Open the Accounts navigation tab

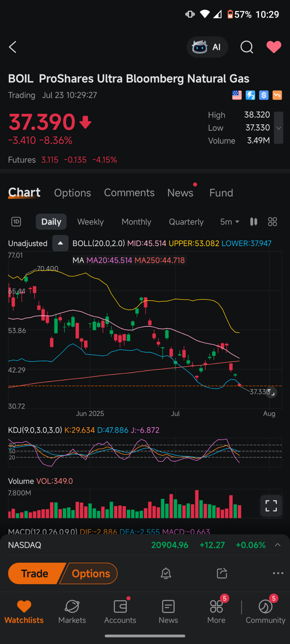120,612
